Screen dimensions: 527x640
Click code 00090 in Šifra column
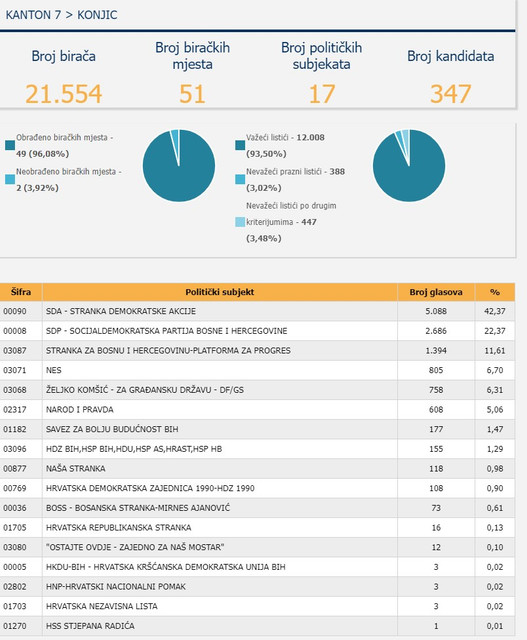tap(15, 311)
